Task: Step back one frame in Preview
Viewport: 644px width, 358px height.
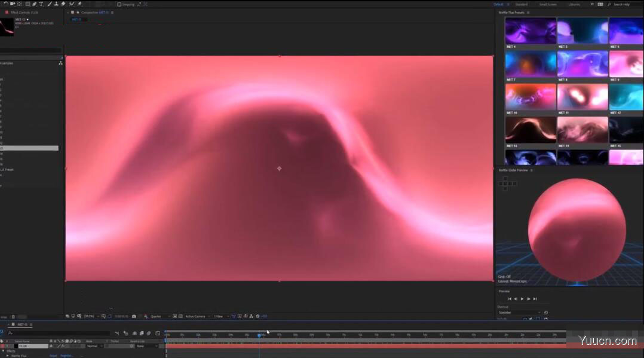Action: pyautogui.click(x=516, y=299)
